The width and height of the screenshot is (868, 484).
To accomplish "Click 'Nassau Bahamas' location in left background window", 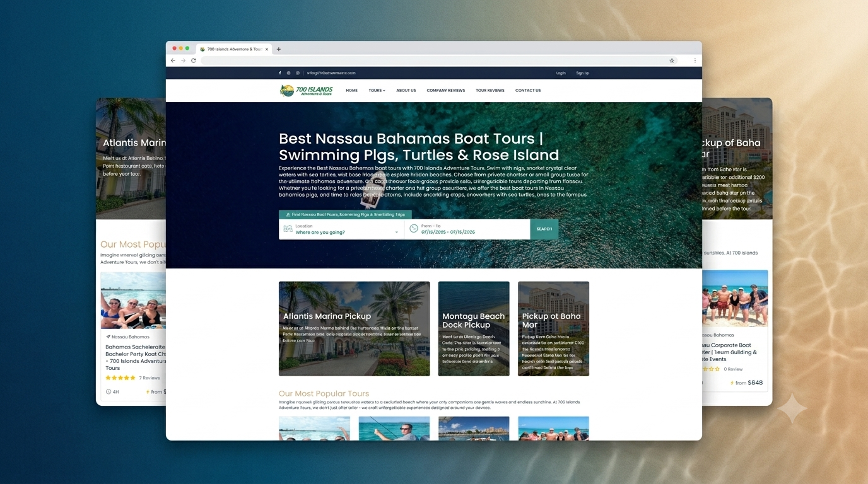I will point(128,337).
